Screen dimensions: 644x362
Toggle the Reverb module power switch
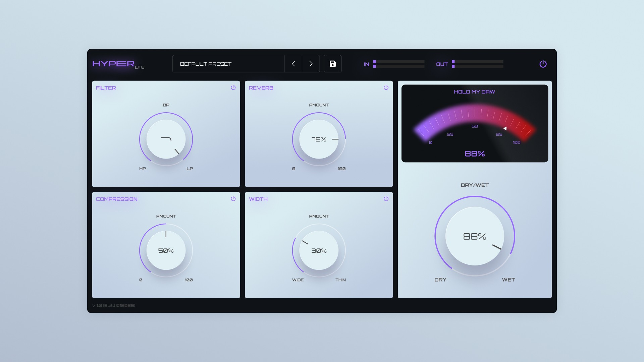pyautogui.click(x=386, y=87)
